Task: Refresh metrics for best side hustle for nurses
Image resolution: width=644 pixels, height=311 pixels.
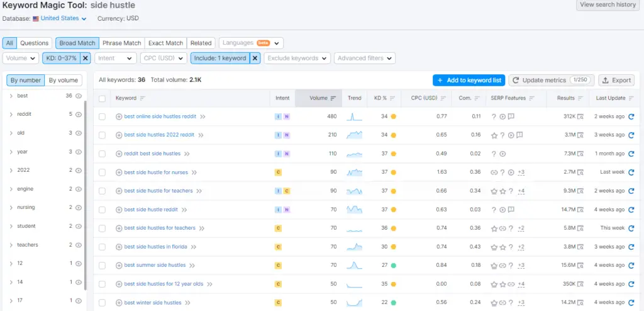Action: tap(631, 172)
